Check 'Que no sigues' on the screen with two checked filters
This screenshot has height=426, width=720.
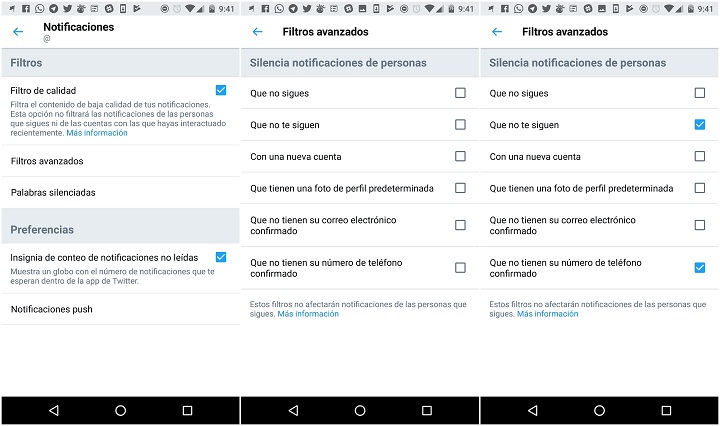700,93
